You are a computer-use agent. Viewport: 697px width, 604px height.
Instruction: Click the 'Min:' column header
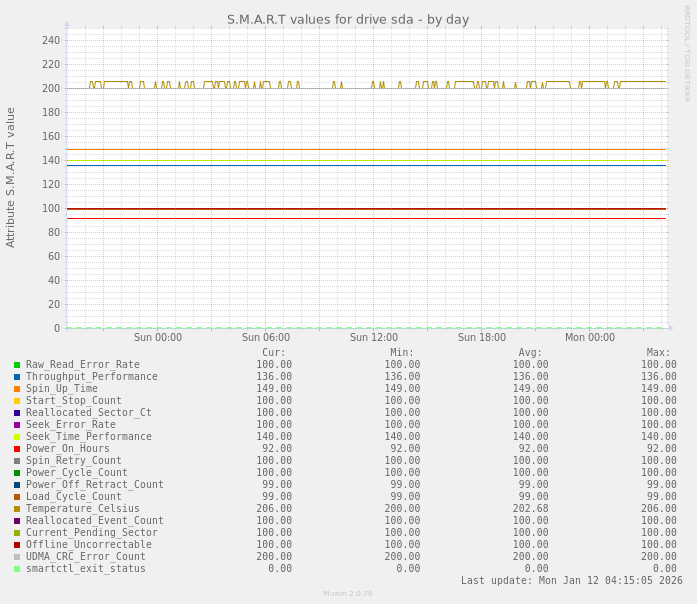(x=402, y=353)
